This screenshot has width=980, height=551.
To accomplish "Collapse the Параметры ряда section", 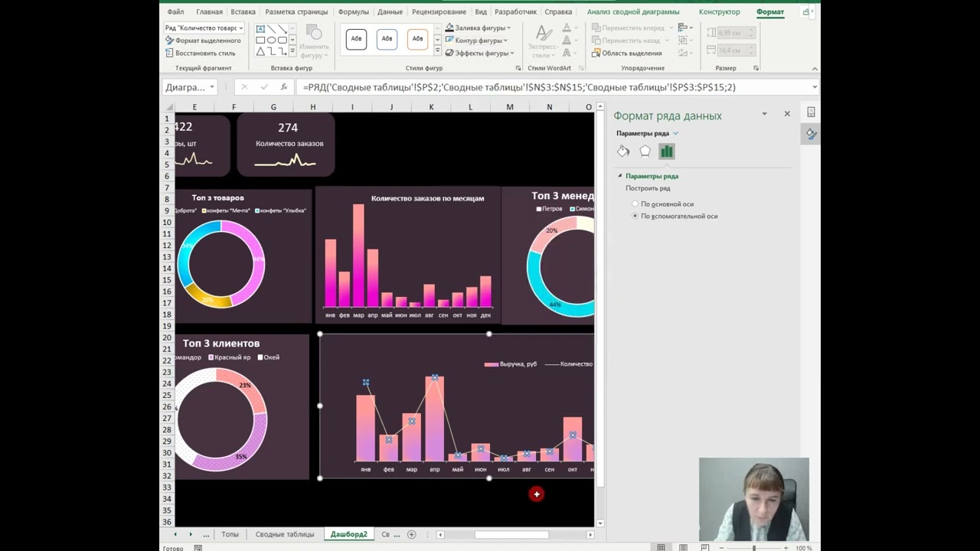I will [x=620, y=176].
